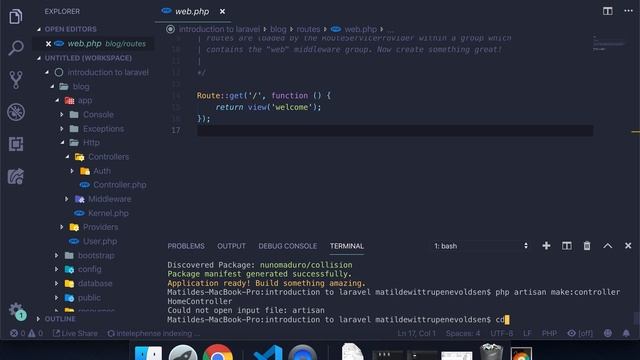640x360 pixels.
Task: Open Kernel.php in the file tree
Action: [108, 213]
